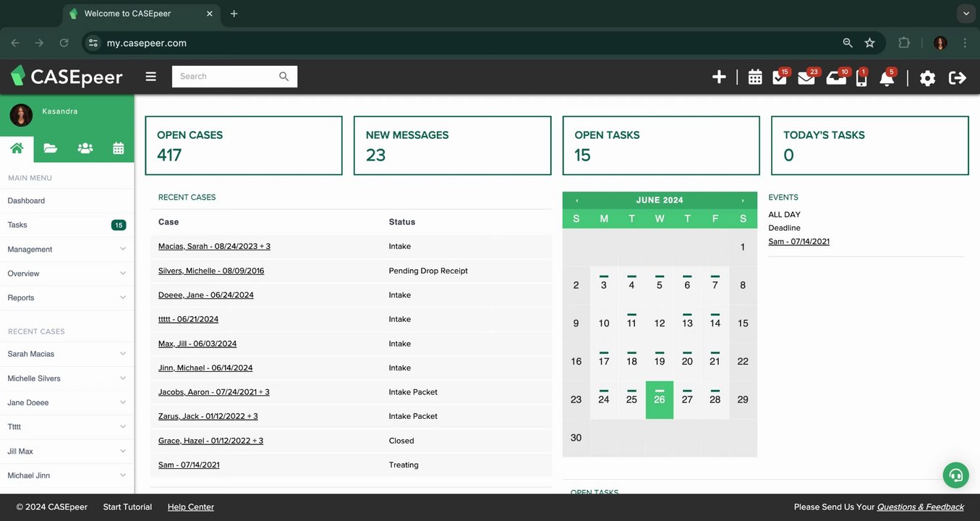Open the settings gear icon
Screen dimensions: 980x521
(927, 77)
